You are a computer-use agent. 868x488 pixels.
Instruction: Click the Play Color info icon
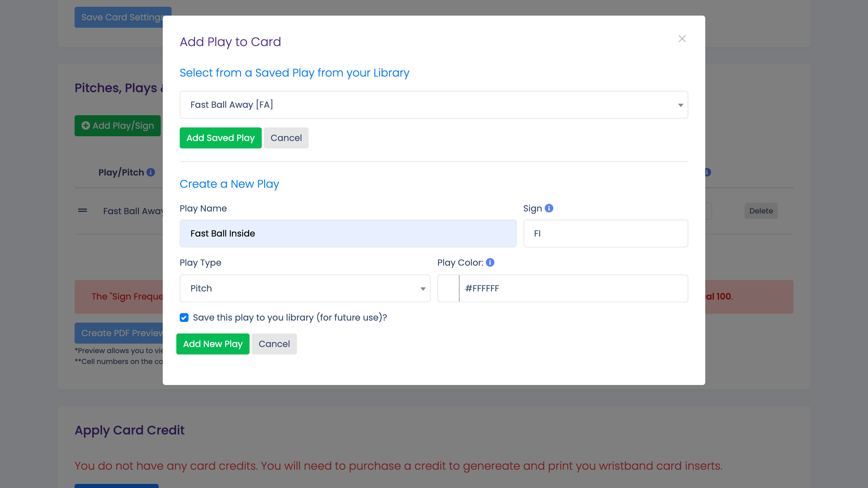[x=490, y=262]
